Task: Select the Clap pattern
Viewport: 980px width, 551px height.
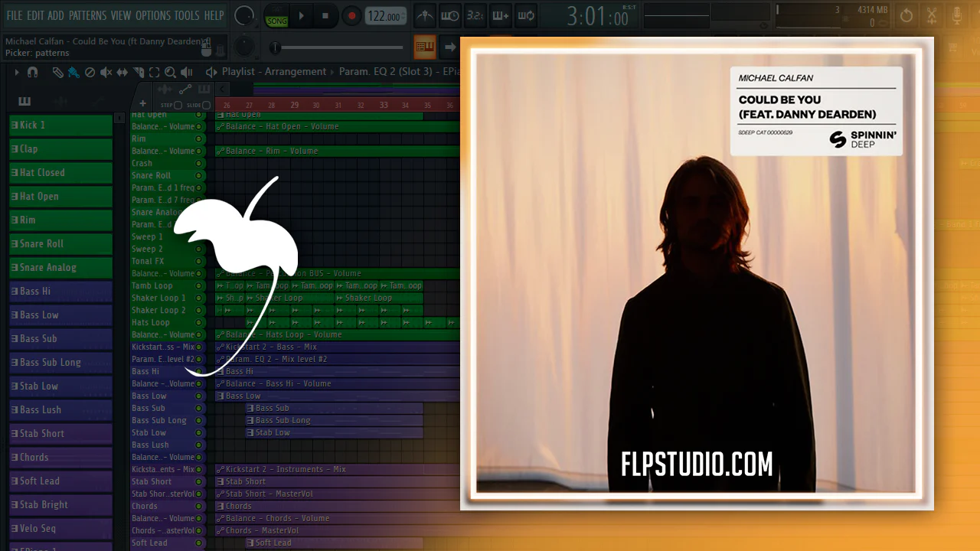Action: click(x=60, y=148)
